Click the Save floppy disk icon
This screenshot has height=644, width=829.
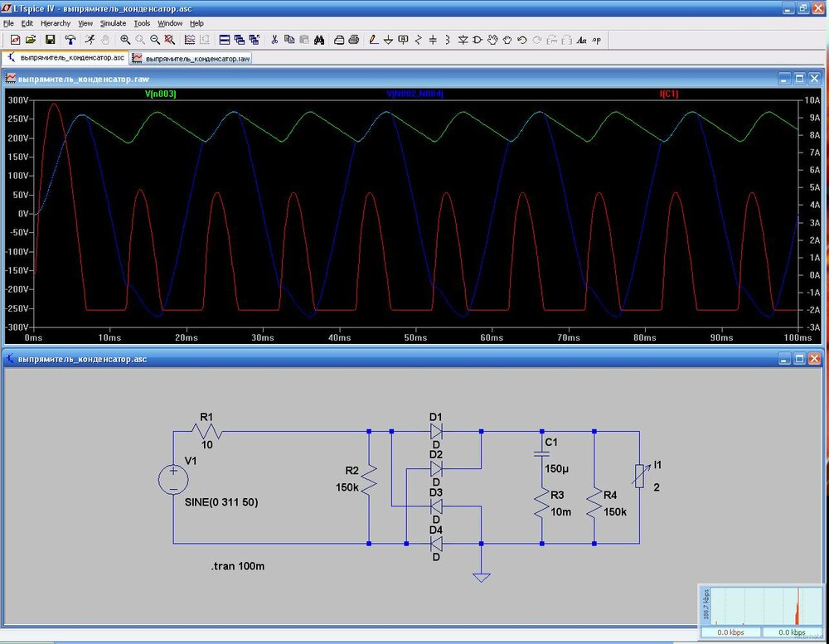coord(50,40)
